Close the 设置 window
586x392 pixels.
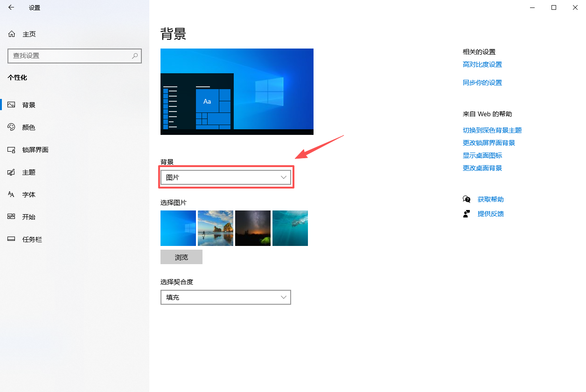[575, 7]
